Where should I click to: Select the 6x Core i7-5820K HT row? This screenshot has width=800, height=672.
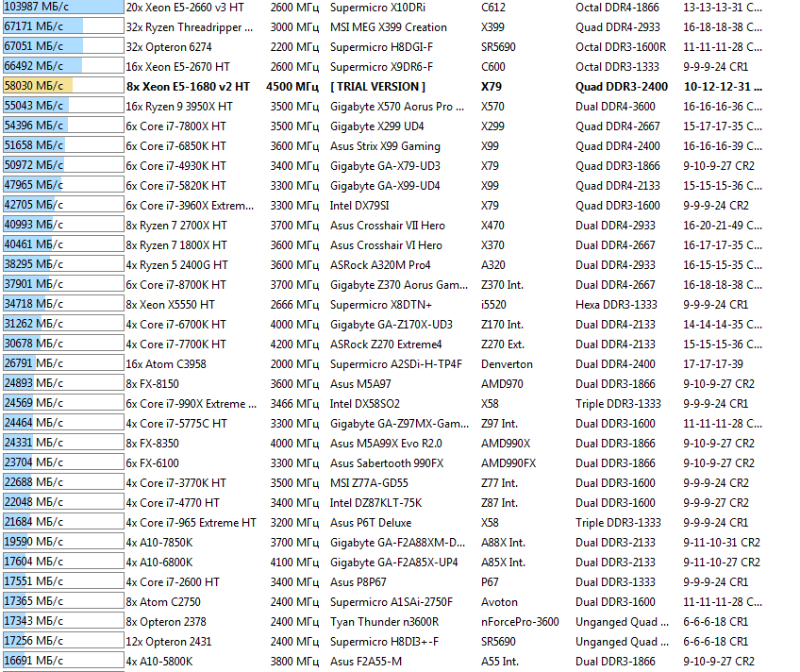[x=176, y=186]
